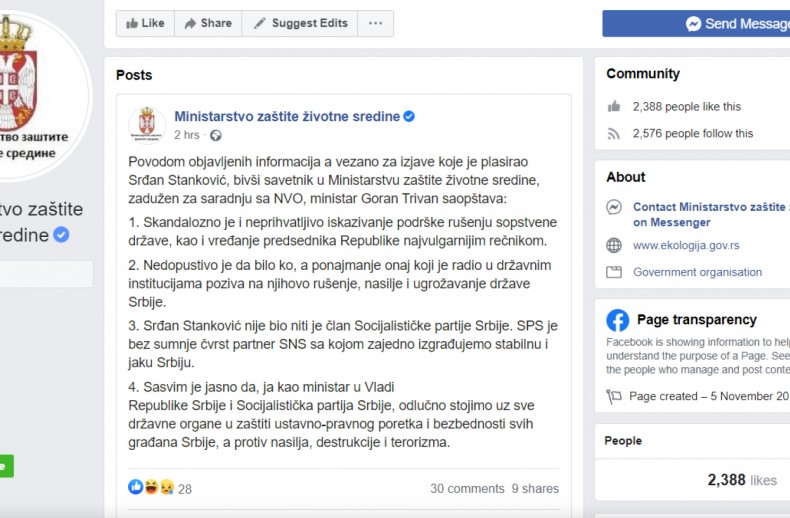Open Contact Ministarstvo zaštite on Messenger link
Image resolution: width=790 pixels, height=518 pixels.
(x=711, y=214)
